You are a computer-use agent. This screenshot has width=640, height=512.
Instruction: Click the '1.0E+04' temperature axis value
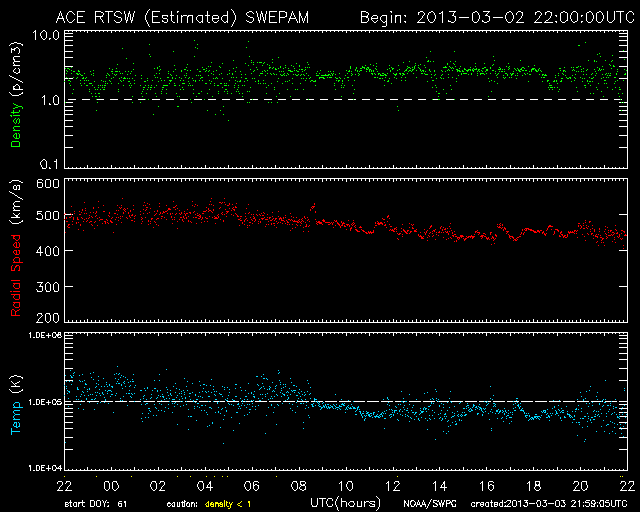(45, 468)
